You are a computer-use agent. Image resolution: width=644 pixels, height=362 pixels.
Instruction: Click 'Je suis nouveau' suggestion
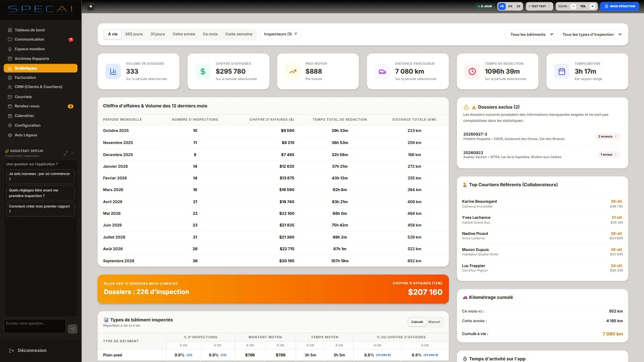click(x=40, y=177)
